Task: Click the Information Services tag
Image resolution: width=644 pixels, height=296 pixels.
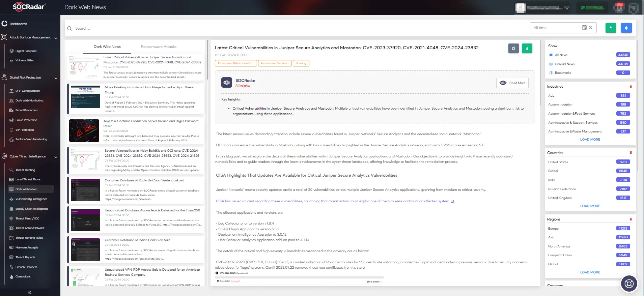Action: click(x=275, y=63)
